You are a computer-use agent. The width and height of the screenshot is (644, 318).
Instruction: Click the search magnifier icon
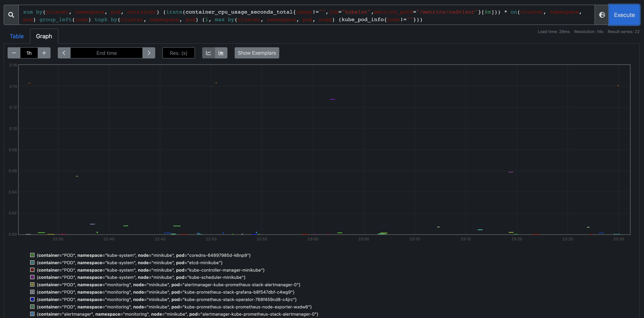pyautogui.click(x=11, y=15)
